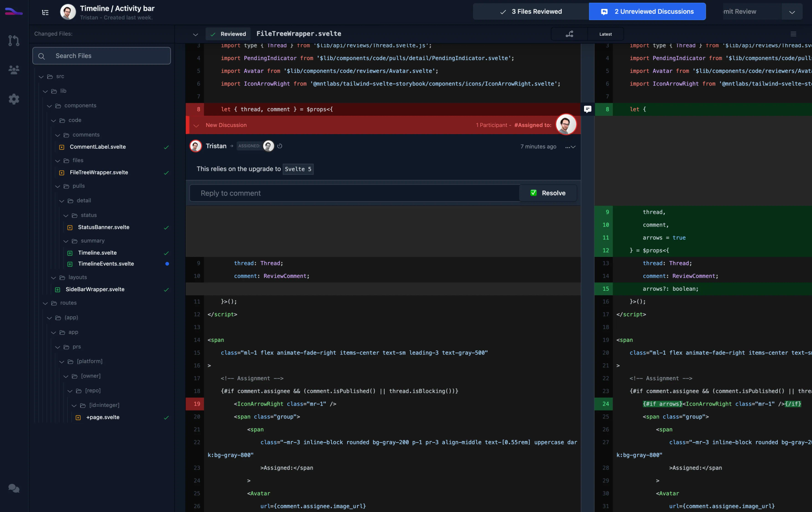Open the chat icon at bottom left
The image size is (812, 512).
pos(14,488)
